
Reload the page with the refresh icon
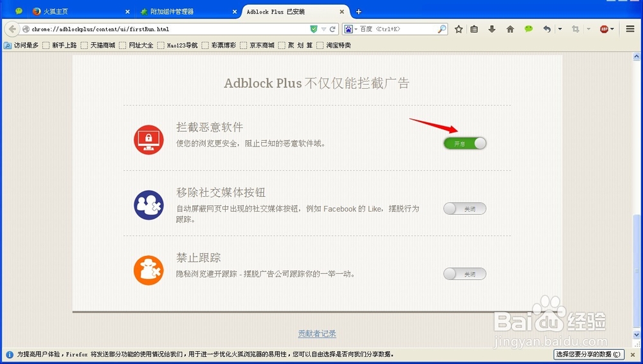332,29
